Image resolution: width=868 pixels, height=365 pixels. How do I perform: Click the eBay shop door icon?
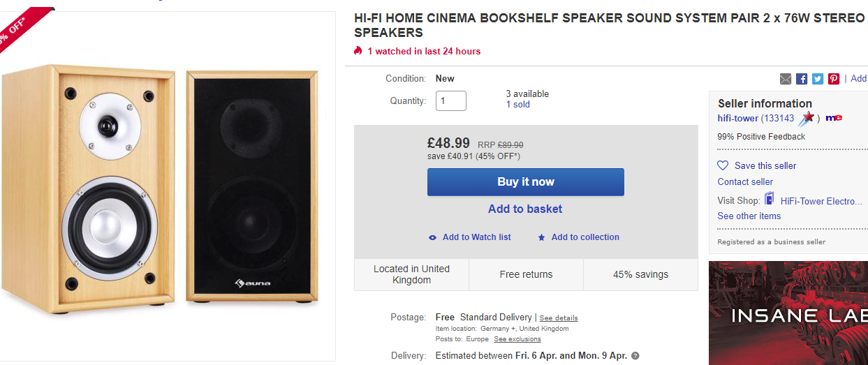(x=769, y=199)
